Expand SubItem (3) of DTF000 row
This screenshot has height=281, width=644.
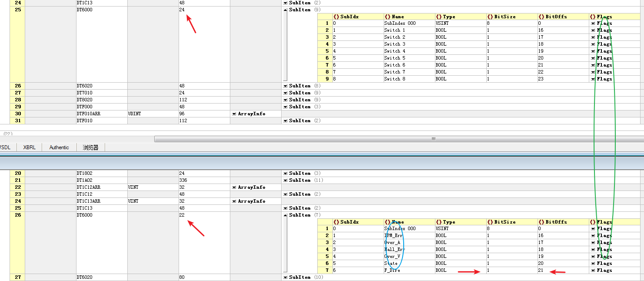285,107
